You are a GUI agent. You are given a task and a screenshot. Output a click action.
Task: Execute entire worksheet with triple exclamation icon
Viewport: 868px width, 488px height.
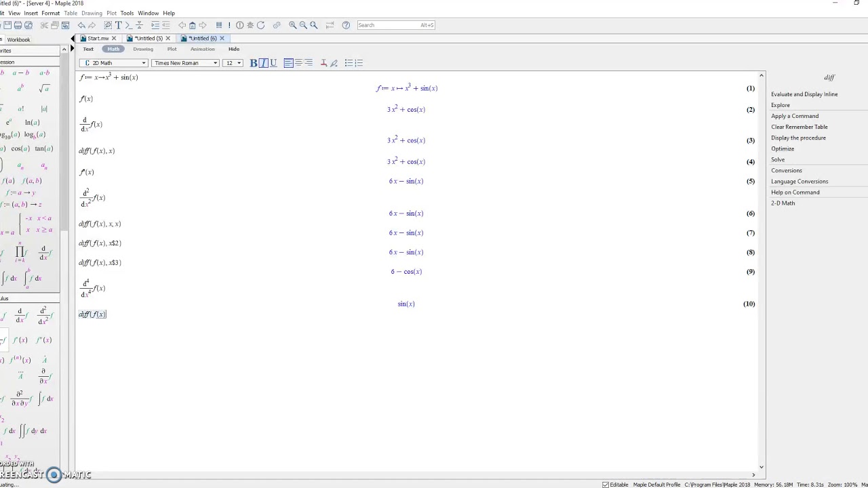point(218,25)
